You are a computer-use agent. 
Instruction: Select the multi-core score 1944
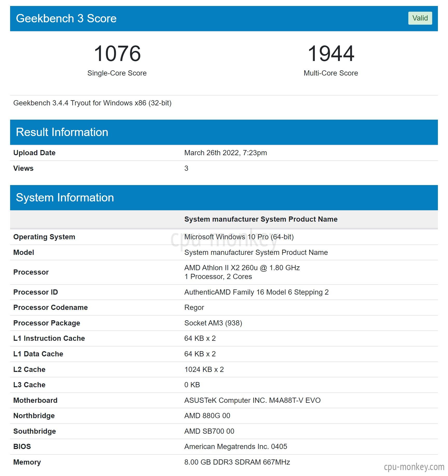coord(331,53)
